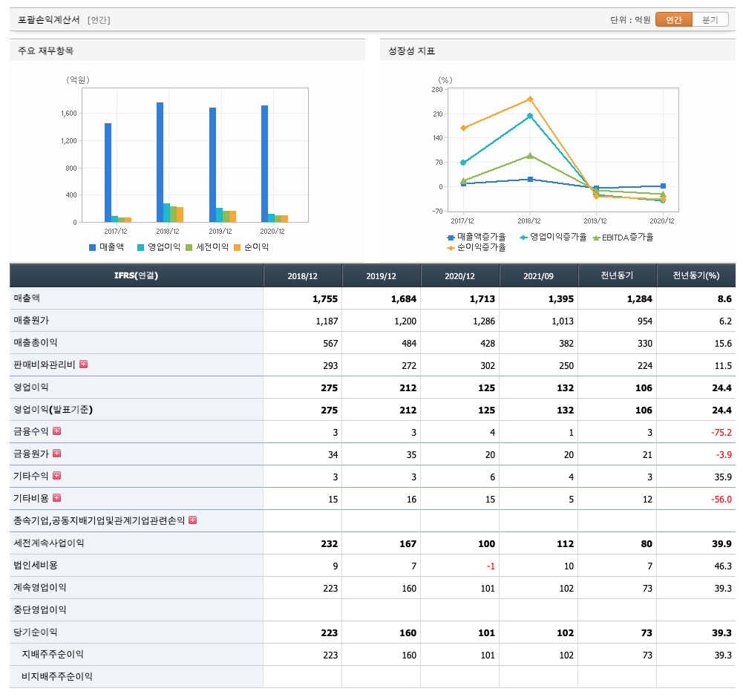The image size is (743, 700).
Task: Click the 2021/09 column header
Action: [538, 276]
